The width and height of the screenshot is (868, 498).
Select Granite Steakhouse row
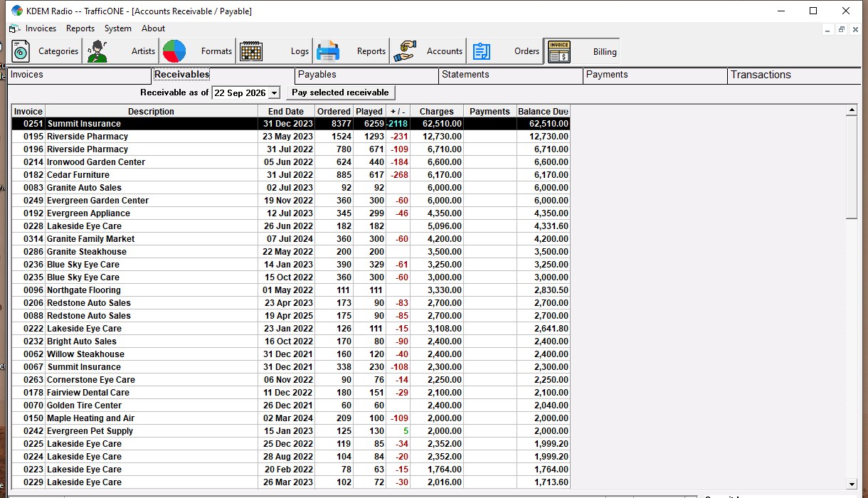tap(290, 252)
